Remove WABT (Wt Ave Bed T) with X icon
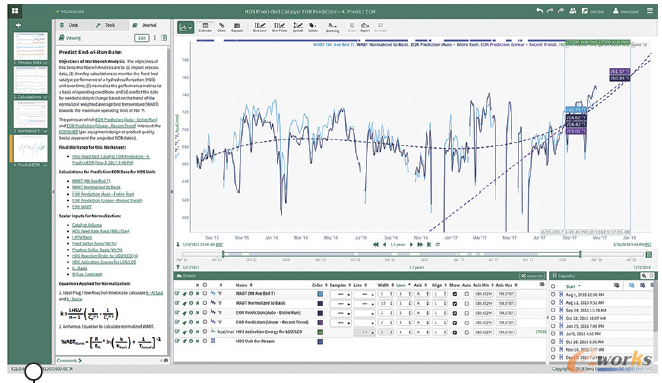The height and width of the screenshot is (383, 662). point(197,293)
